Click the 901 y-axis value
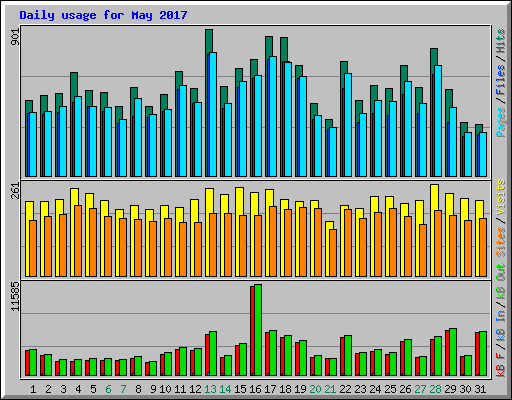Viewport: 512px width, 400px height. pos(15,37)
